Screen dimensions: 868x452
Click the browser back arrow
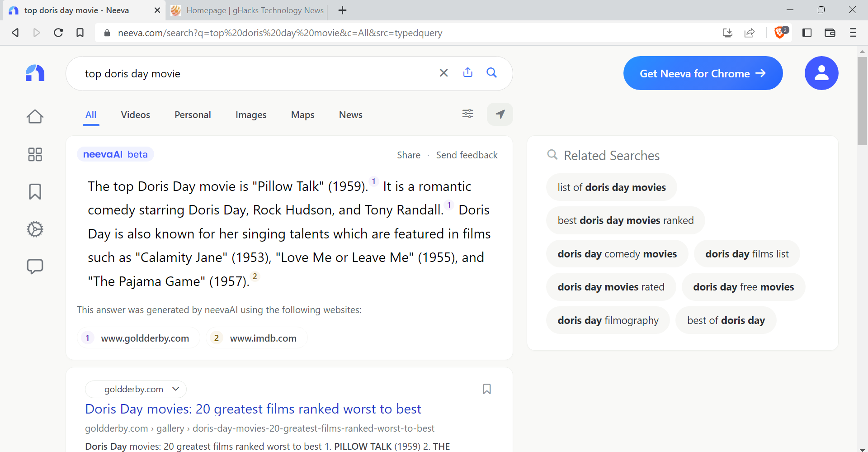click(x=15, y=33)
